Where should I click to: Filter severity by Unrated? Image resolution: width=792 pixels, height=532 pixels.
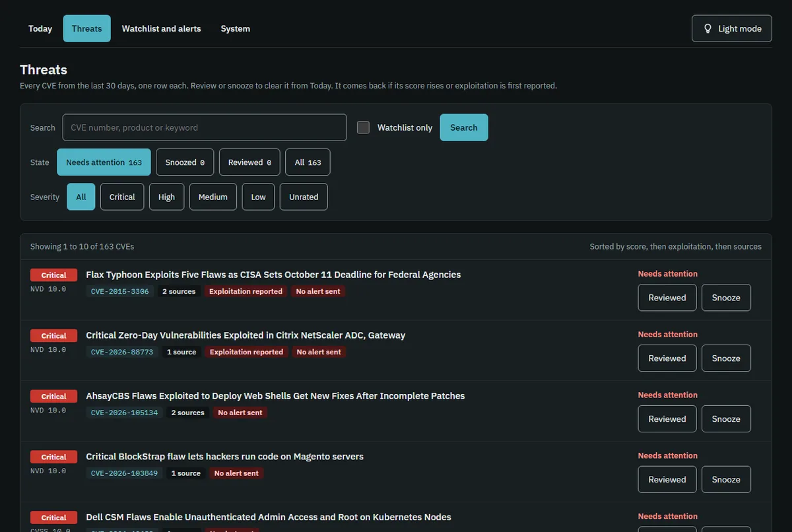coord(304,197)
